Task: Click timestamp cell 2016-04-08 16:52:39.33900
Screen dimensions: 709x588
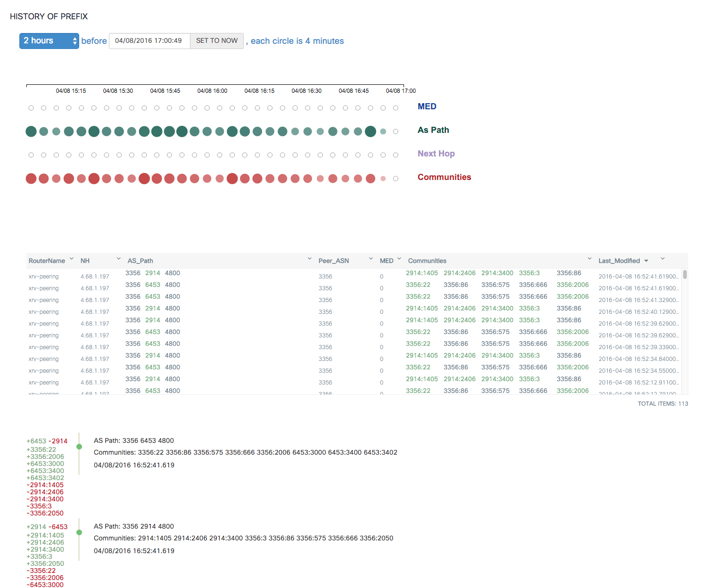Action: click(639, 347)
